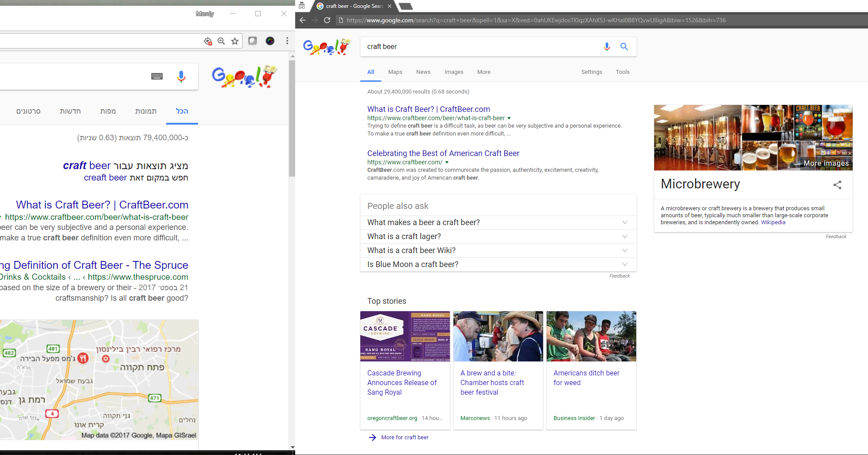Click the incognito icon in the right window's tab strip
This screenshot has width=868, height=455.
pyautogui.click(x=302, y=6)
